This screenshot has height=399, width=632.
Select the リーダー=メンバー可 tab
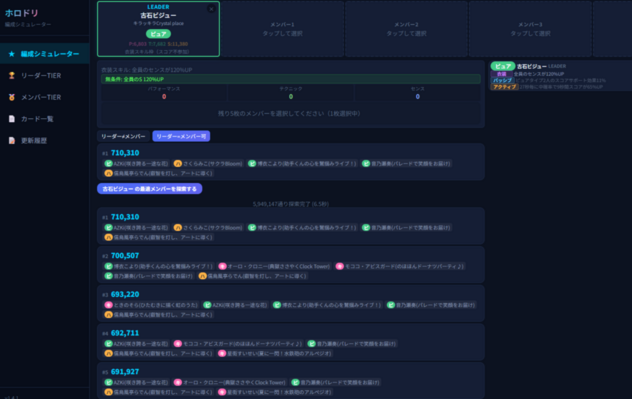[181, 136]
